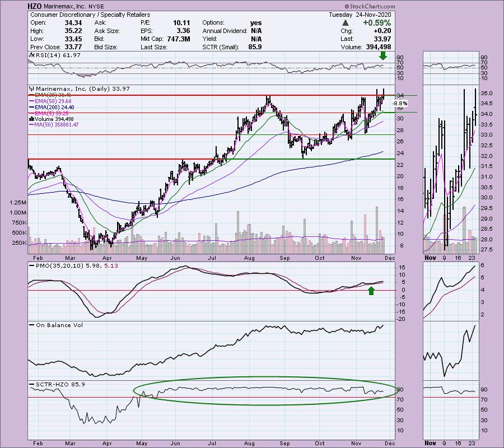Select the Consumer Discretionary / Specialty Retailers sector text

coord(90,15)
